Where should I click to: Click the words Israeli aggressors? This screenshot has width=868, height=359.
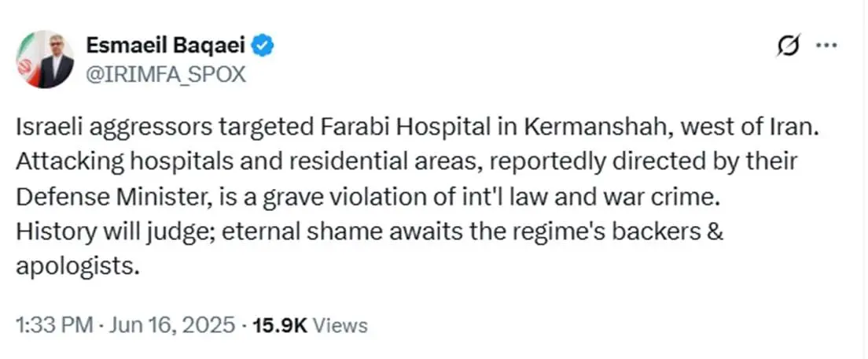click(x=113, y=129)
